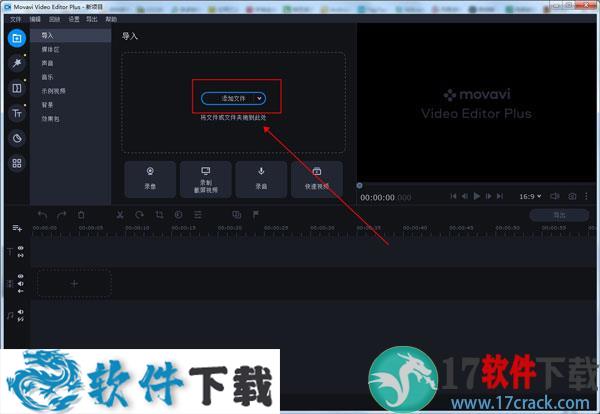
Task: Open Color Adjustments circle icon
Action: [x=178, y=215]
